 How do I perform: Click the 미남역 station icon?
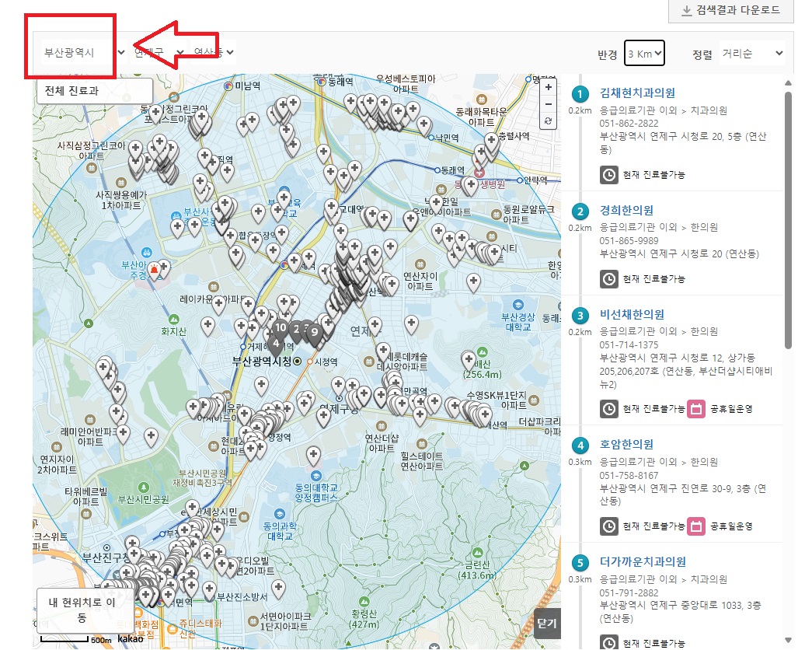228,86
